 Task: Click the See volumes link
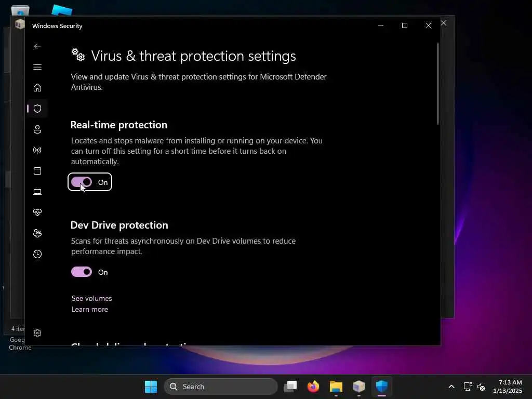coord(91,298)
